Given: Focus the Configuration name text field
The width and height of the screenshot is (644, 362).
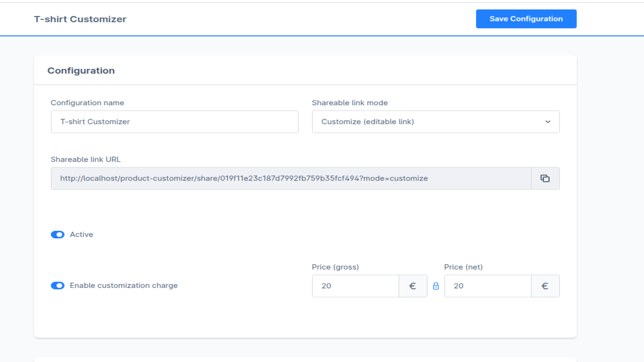Looking at the screenshot, I should pyautogui.click(x=174, y=122).
